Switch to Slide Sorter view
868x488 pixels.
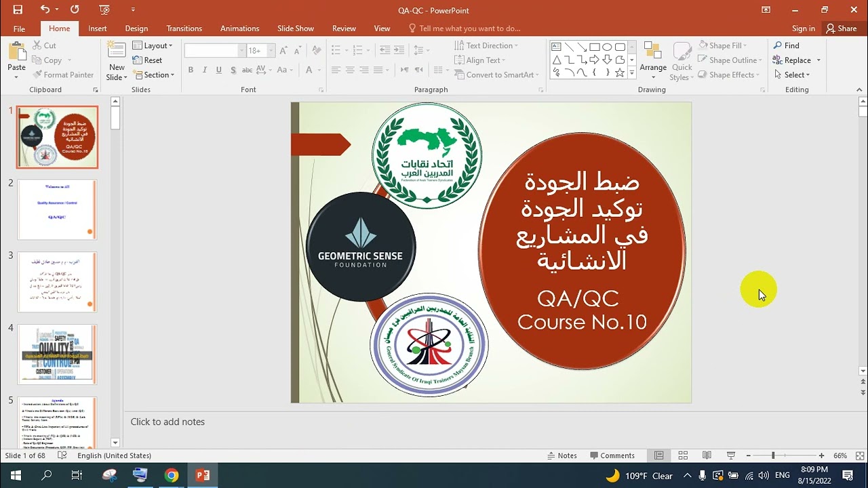(683, 455)
